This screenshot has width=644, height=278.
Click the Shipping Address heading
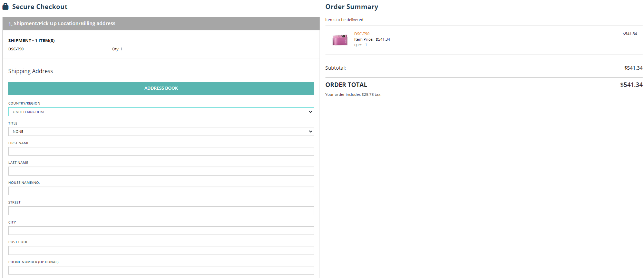point(30,71)
